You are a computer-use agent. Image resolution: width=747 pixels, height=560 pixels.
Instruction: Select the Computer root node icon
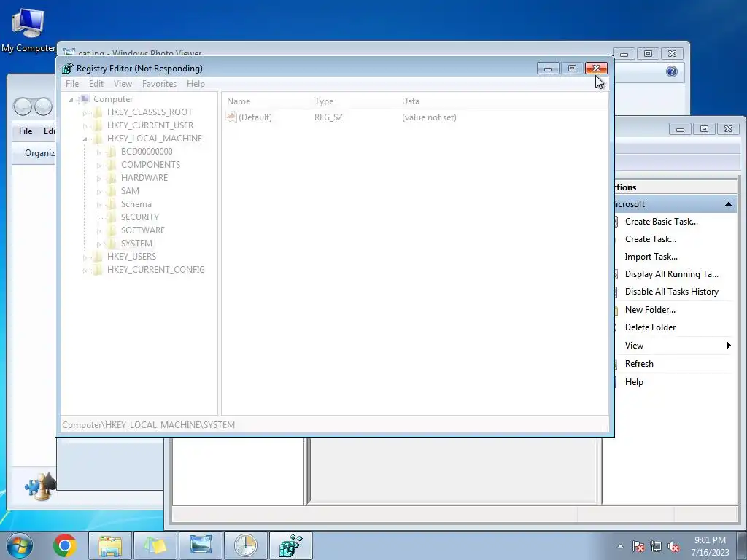pos(84,99)
